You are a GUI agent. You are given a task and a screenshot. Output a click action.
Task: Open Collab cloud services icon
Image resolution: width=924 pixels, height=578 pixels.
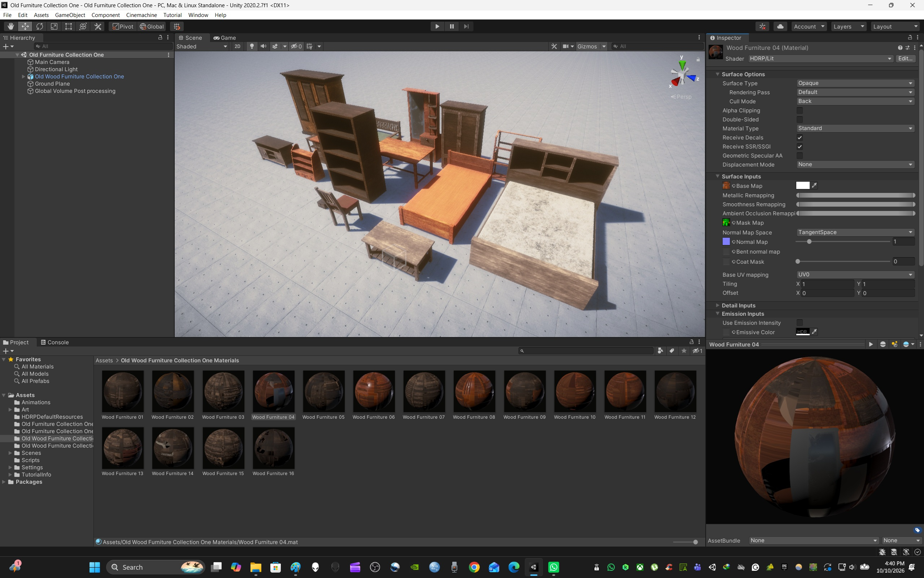780,26
